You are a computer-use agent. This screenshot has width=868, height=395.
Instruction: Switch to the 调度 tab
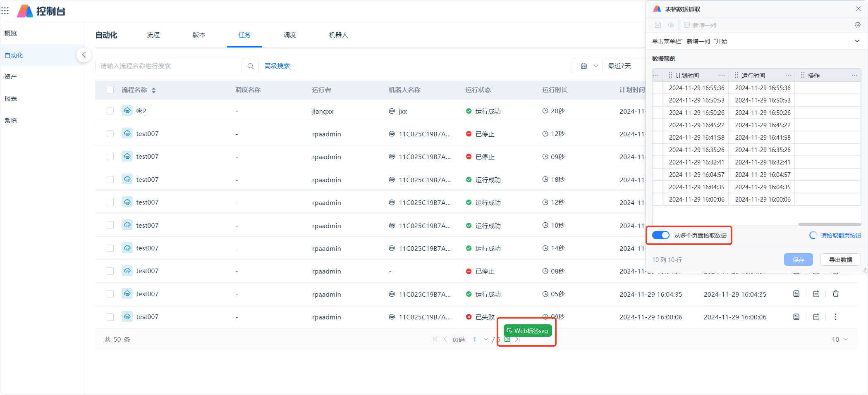click(290, 35)
